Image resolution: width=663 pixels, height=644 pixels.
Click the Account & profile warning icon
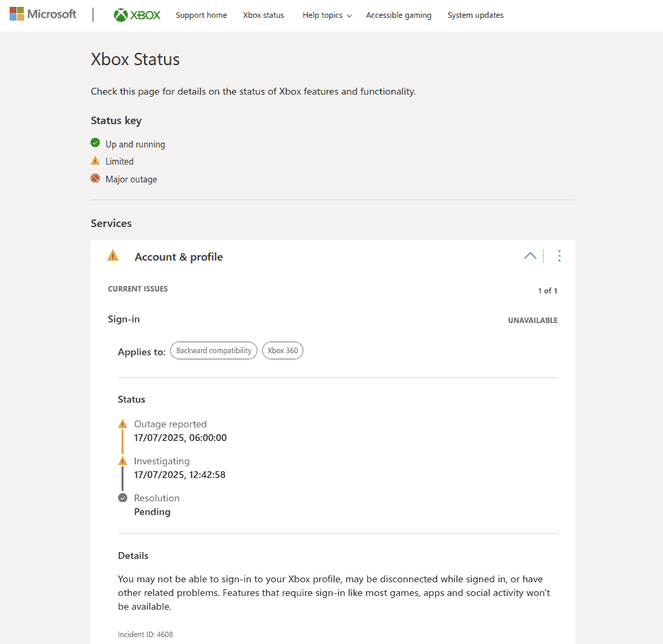tap(113, 256)
